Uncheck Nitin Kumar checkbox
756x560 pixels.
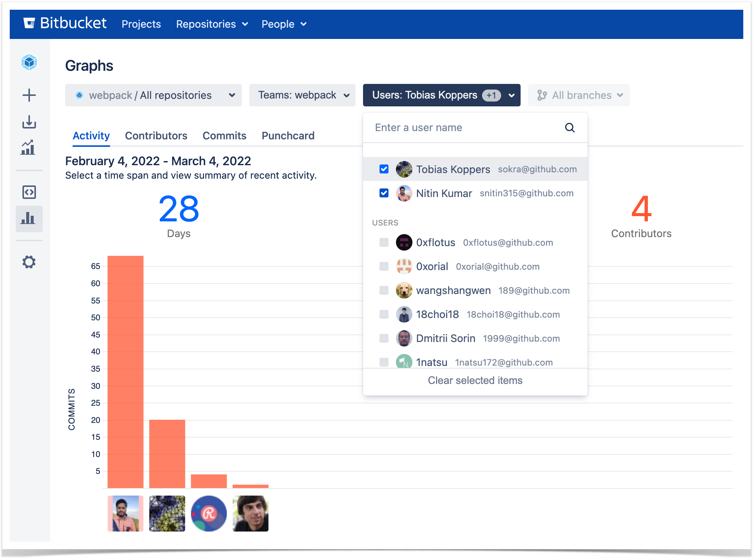tap(384, 193)
